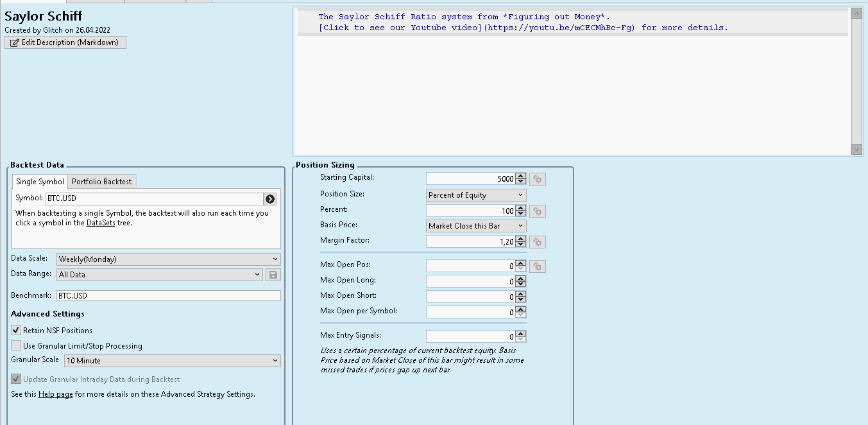Click the gear icon next to Starting Capital
This screenshot has width=868, height=425.
[x=538, y=179]
